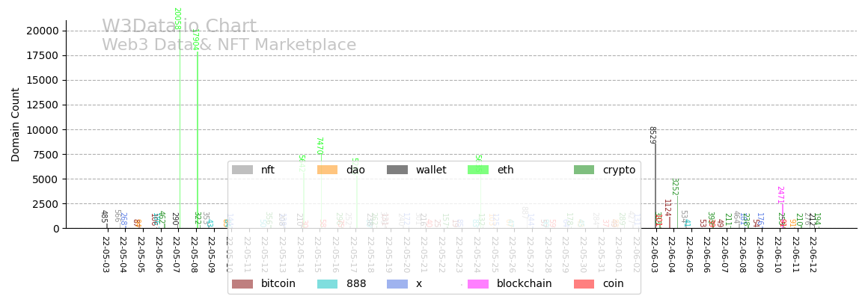Click the coin legend color swatch

click(584, 284)
